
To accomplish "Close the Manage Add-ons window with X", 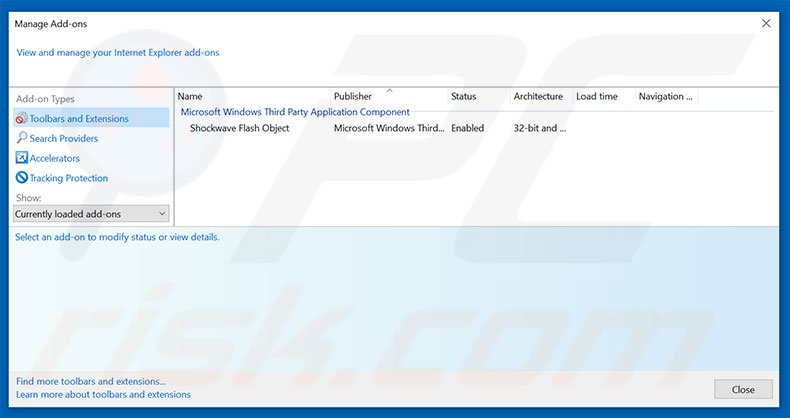I will (x=766, y=24).
